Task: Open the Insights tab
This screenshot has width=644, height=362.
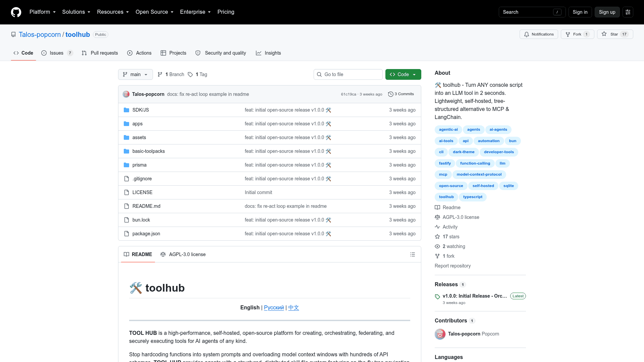Action: tap(268, 53)
